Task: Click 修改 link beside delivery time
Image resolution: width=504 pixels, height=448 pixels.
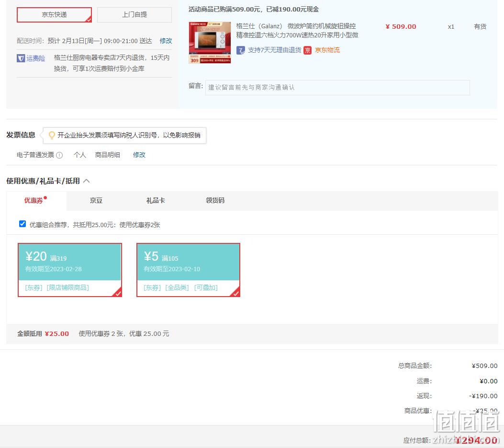Action: (x=166, y=41)
